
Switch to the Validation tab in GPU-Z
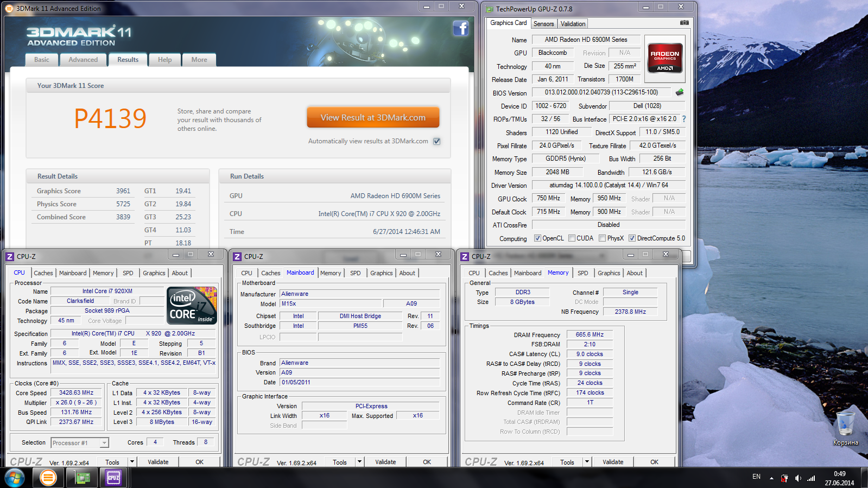click(573, 24)
